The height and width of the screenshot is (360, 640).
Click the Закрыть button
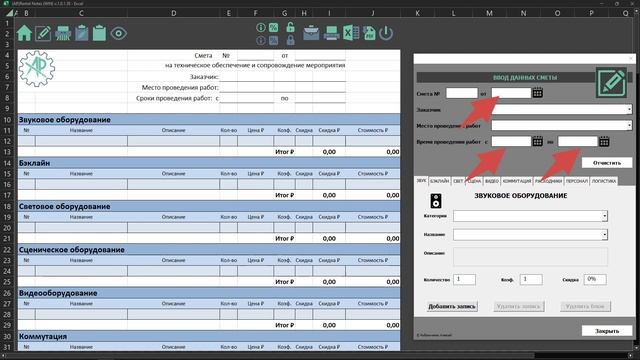607,331
